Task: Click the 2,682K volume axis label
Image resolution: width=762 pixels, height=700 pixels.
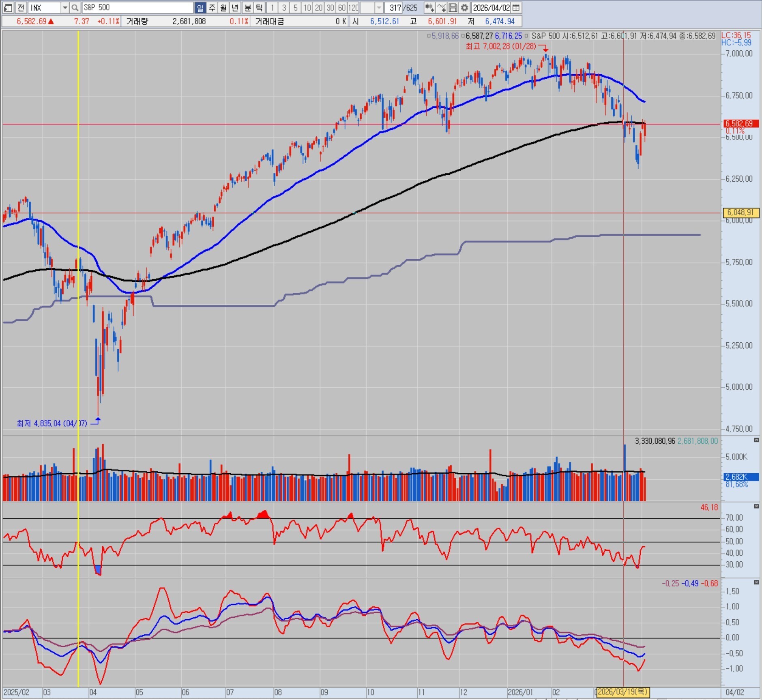Action: tap(741, 477)
